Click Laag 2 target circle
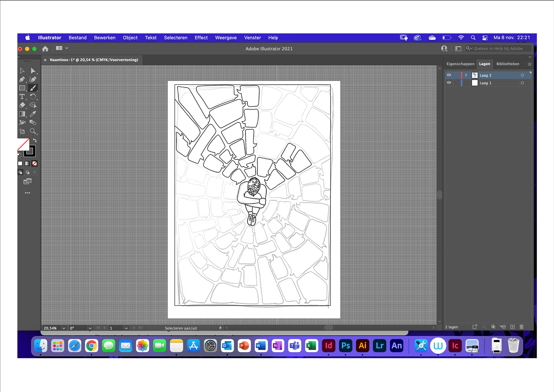554x392 pixels. tap(522, 75)
